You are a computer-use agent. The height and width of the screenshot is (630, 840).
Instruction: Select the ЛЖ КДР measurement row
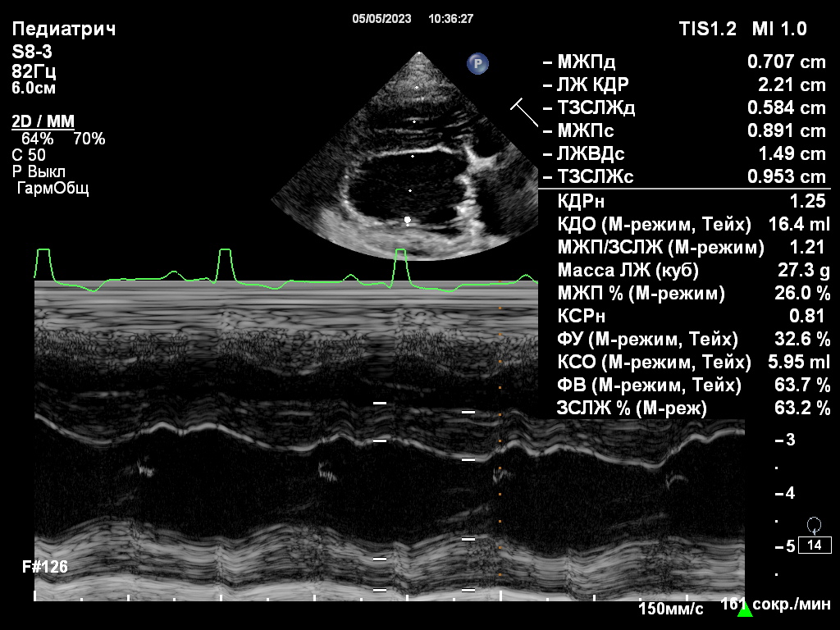(684, 84)
